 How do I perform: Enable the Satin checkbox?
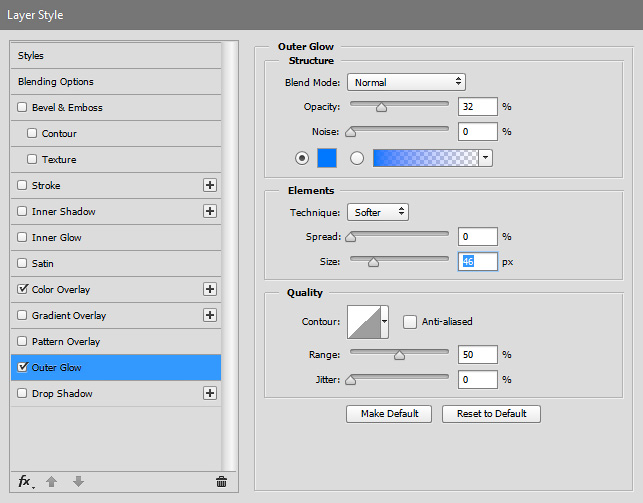click(22, 263)
